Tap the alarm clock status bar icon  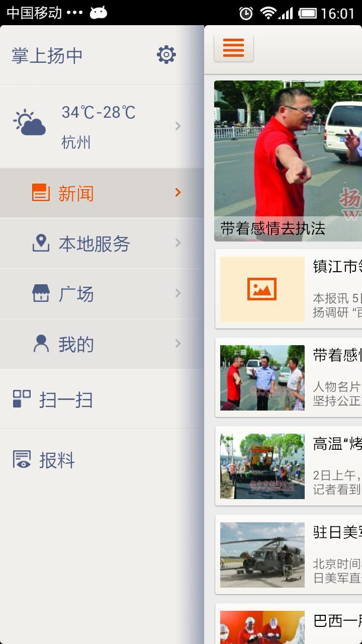(246, 13)
